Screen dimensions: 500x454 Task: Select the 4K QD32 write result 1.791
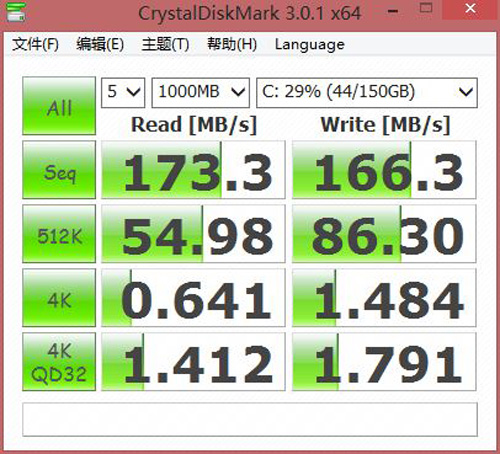point(384,362)
